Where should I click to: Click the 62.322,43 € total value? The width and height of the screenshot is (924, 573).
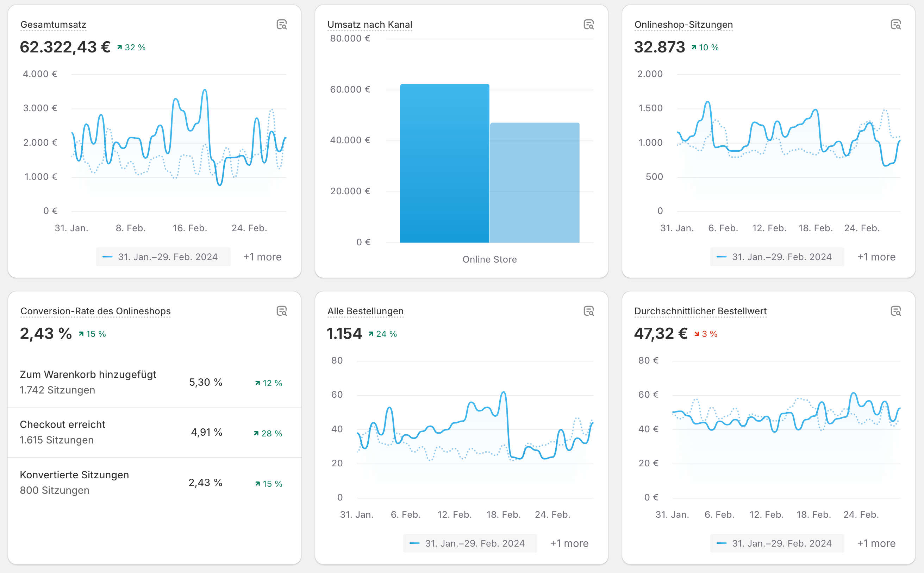point(65,47)
